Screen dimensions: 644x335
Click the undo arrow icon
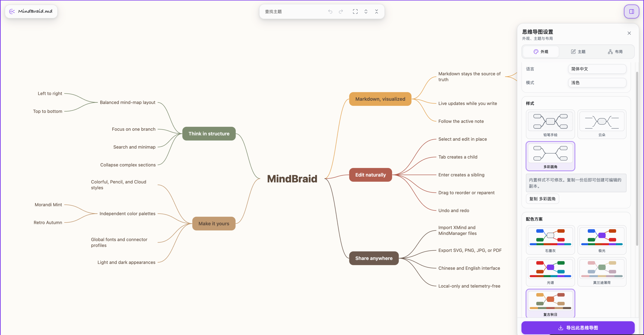click(x=330, y=11)
